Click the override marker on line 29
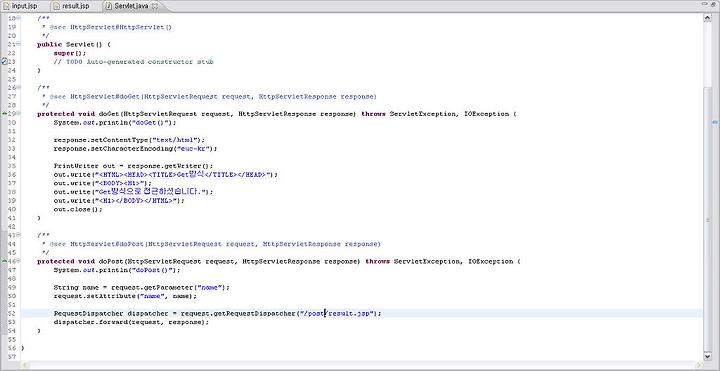The width and height of the screenshot is (720, 371). click(4, 113)
